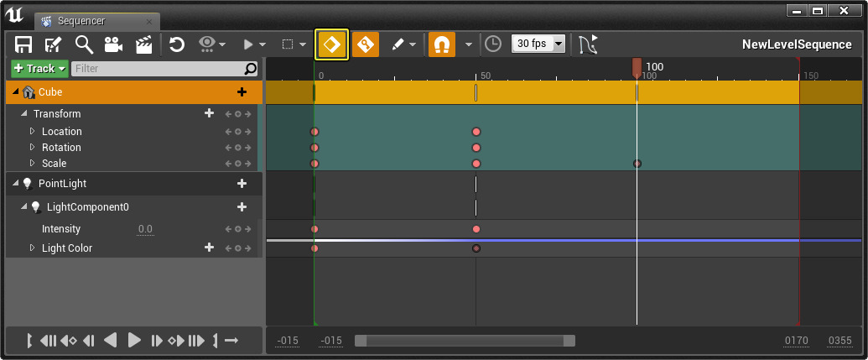
Task: Open Render Movie clapperboard icon
Action: (x=144, y=44)
